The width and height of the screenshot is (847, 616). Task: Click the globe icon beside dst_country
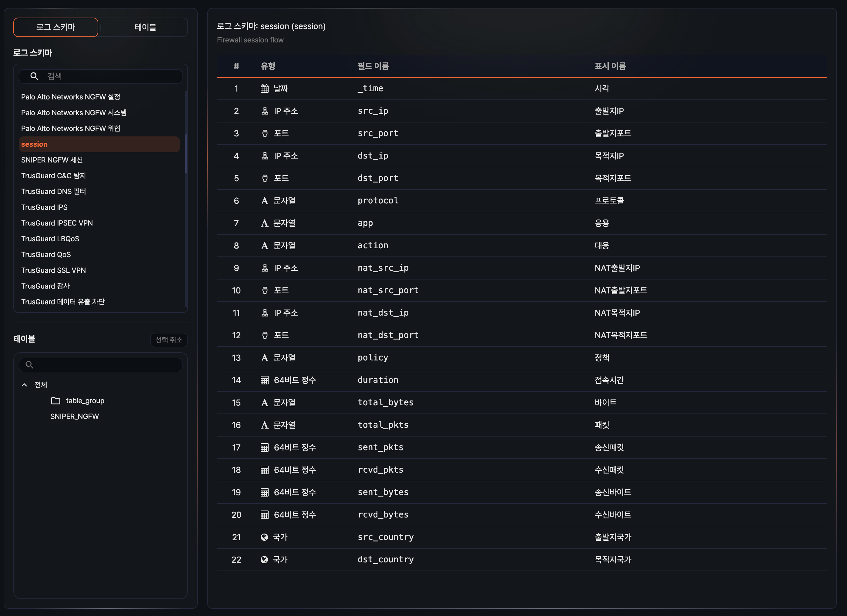(264, 560)
